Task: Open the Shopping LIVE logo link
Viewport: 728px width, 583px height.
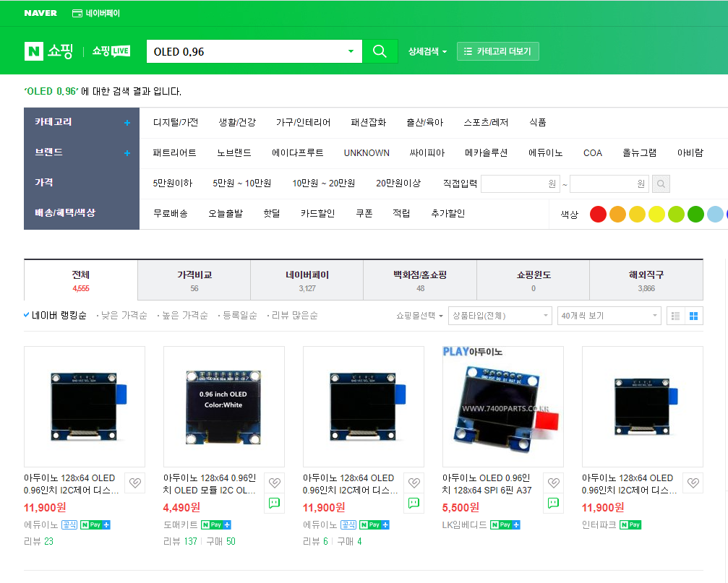Action: point(111,51)
